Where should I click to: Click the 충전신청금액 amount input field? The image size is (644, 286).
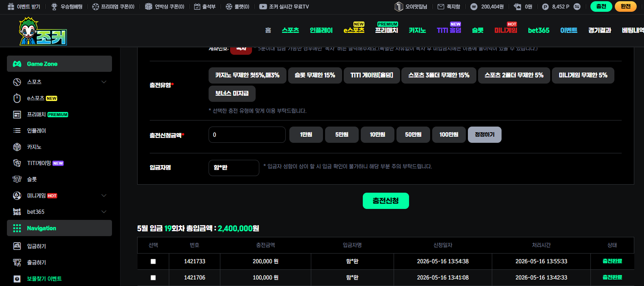tap(247, 135)
